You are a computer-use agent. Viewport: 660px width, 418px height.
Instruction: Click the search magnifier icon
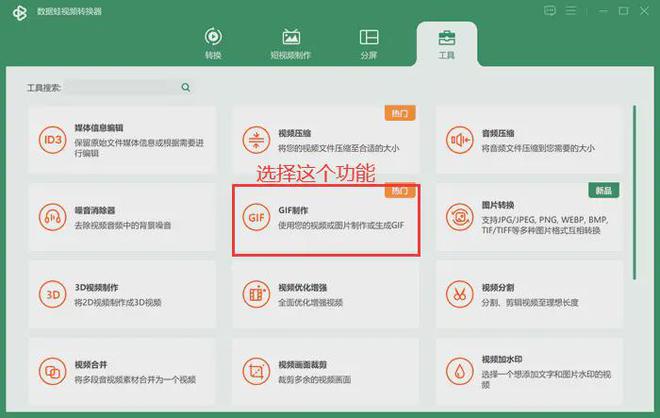pos(186,88)
